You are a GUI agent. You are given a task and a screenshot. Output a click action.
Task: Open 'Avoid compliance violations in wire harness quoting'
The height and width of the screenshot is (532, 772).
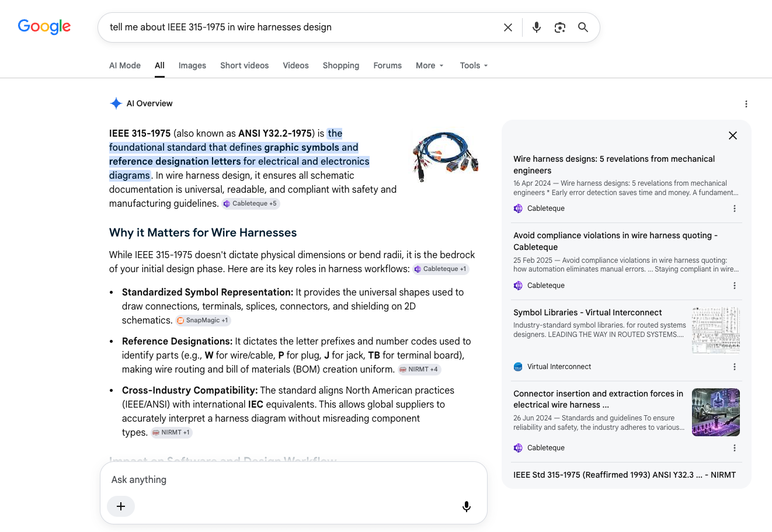click(615, 241)
